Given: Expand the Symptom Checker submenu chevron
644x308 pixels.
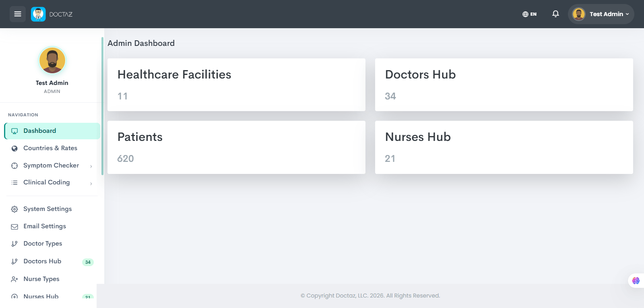Looking at the screenshot, I should [x=91, y=166].
